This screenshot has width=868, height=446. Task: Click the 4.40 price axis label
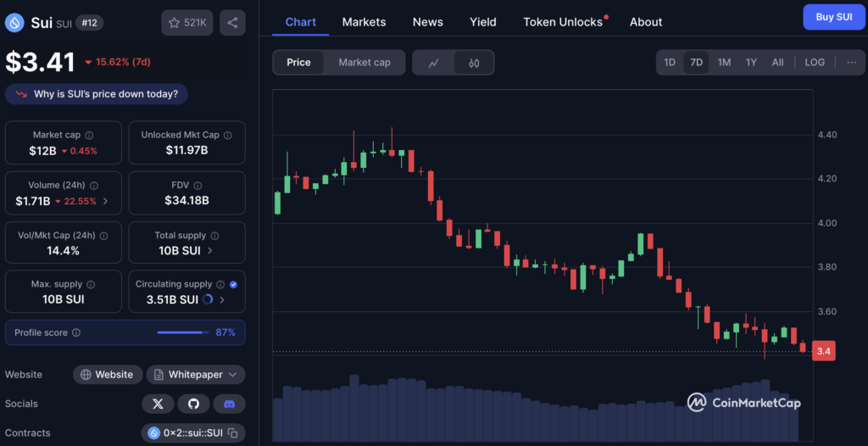826,135
